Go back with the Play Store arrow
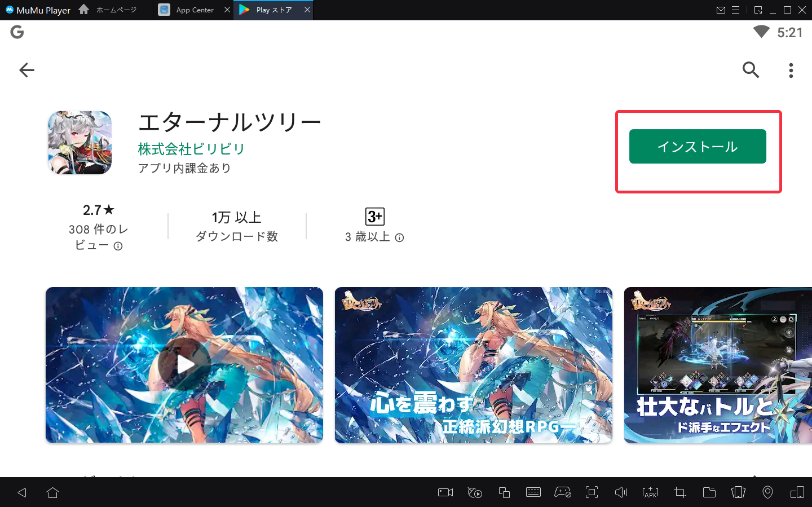This screenshot has height=507, width=812. pos(27,70)
